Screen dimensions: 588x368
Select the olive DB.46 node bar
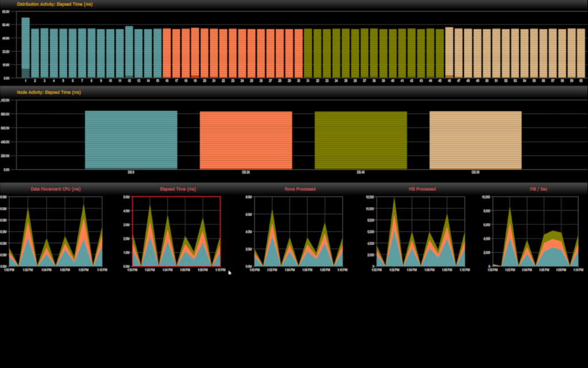click(361, 140)
